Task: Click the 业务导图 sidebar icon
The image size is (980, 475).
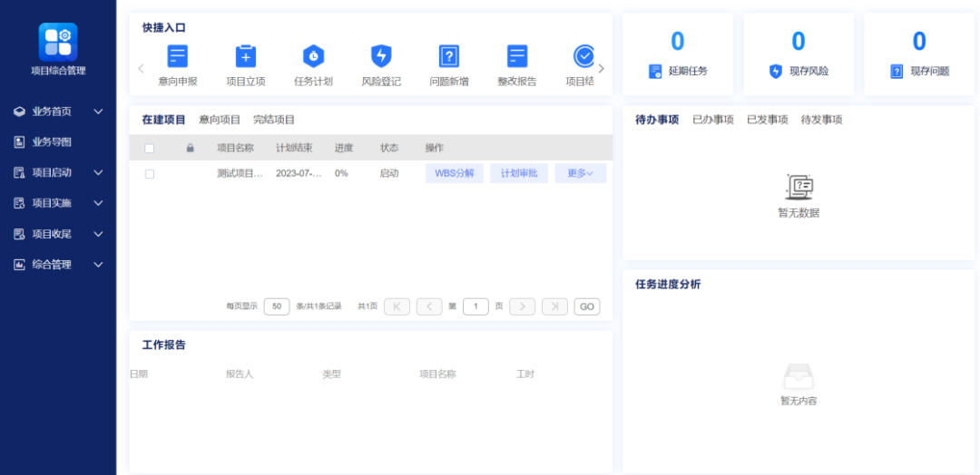Action: (x=19, y=142)
